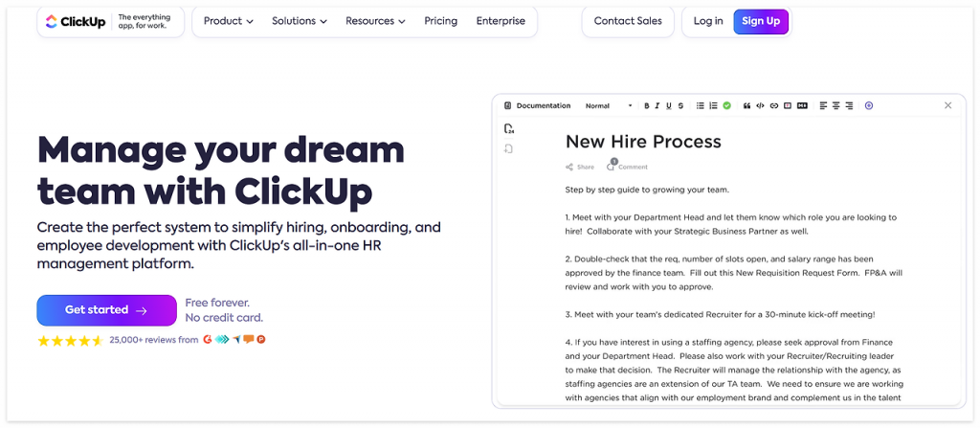Click 'Step by step guide to growing your team.'

tap(647, 190)
